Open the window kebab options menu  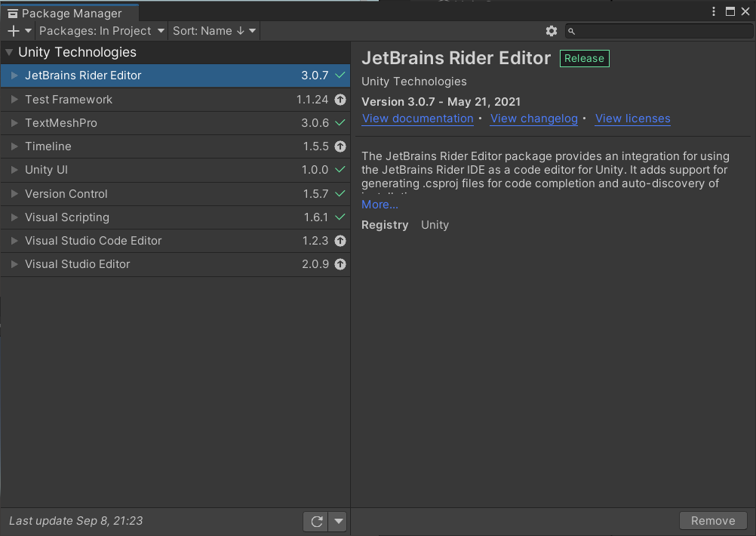pos(714,11)
